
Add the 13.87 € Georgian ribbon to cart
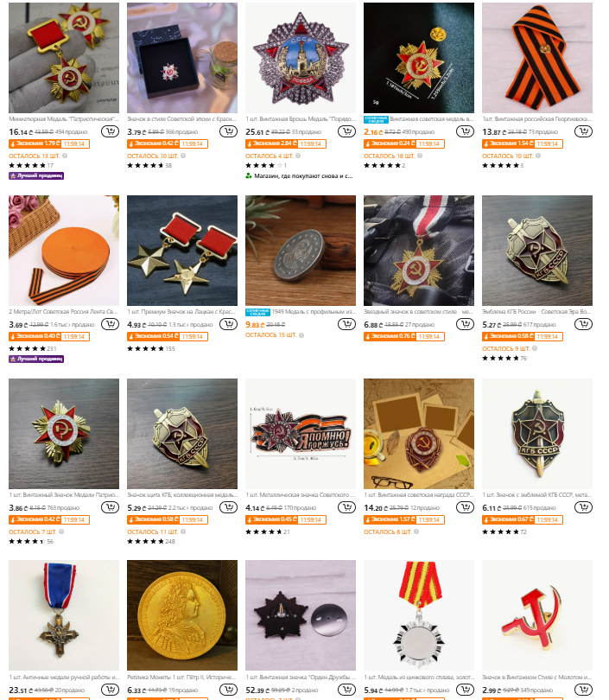583,131
